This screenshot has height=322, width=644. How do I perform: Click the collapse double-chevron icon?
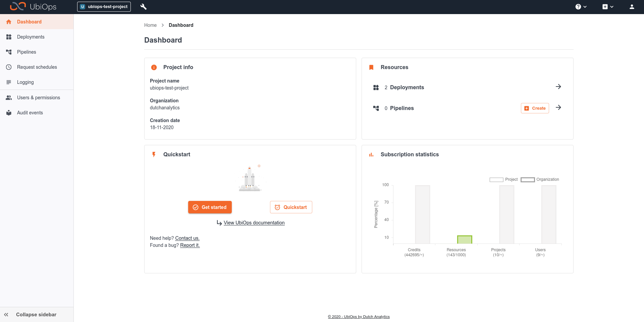pyautogui.click(x=6, y=315)
